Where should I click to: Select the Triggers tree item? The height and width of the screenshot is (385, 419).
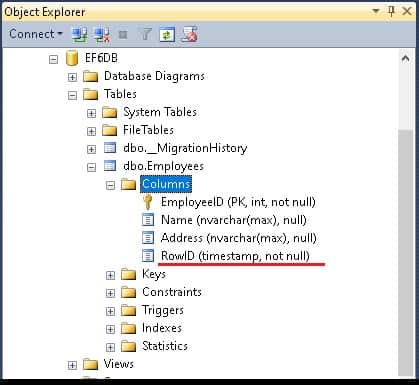pyautogui.click(x=163, y=310)
